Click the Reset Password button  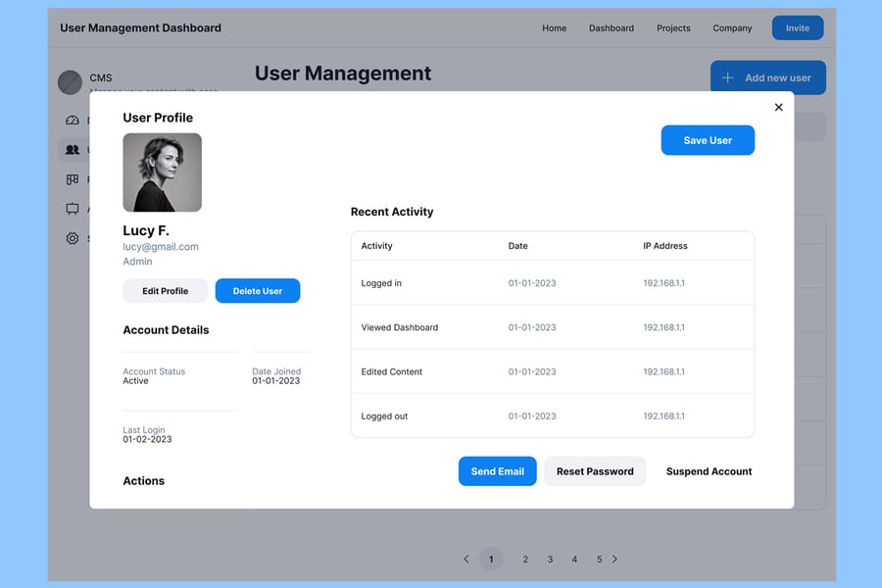pyautogui.click(x=595, y=471)
